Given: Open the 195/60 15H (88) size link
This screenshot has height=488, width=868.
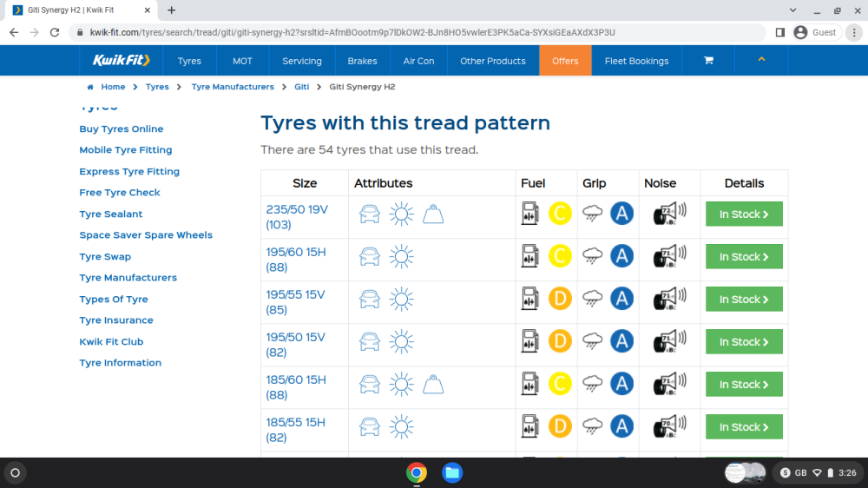Looking at the screenshot, I should [x=296, y=260].
